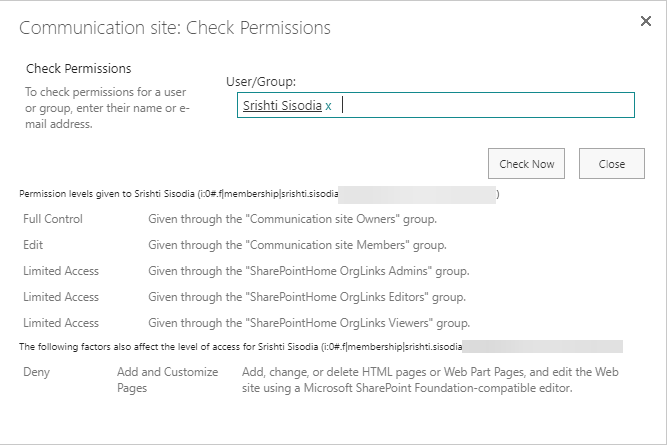Viewport: 667px width, 445px height.
Task: Click the Permission levels given to line
Action: coord(180,193)
